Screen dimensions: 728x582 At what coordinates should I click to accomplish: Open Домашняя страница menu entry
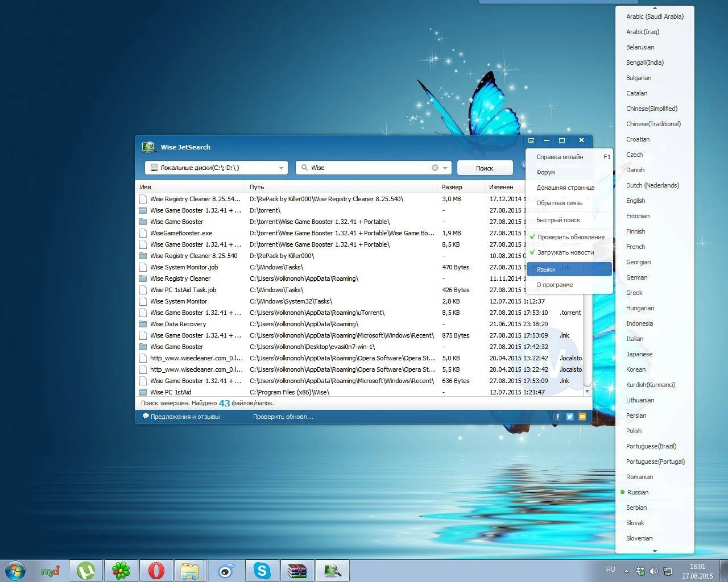(569, 188)
